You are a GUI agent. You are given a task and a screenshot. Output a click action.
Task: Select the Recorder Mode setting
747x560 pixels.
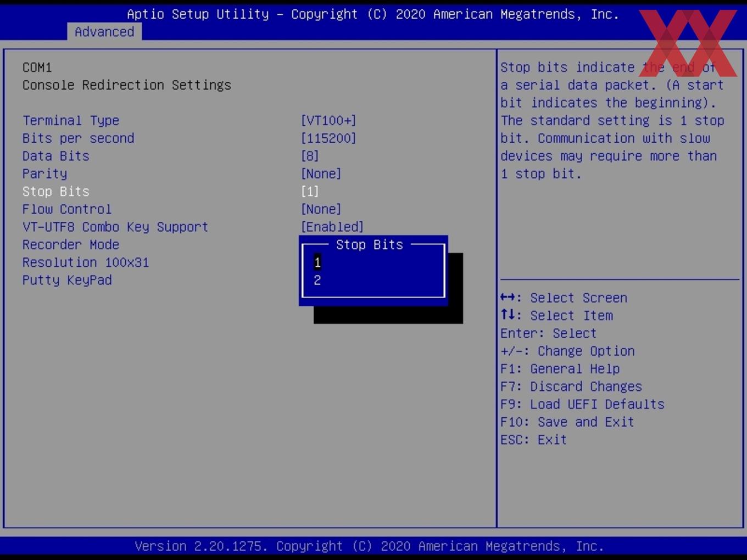[71, 245]
